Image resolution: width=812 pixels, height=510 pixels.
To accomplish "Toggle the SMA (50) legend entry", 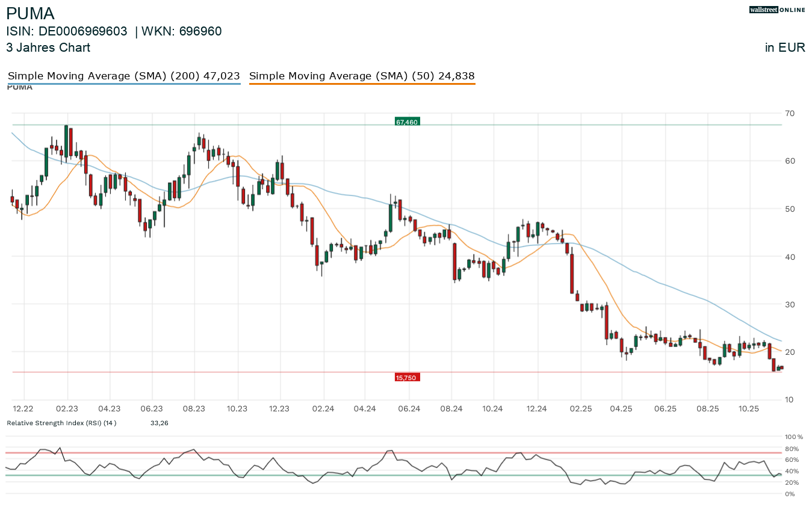I will [x=362, y=76].
